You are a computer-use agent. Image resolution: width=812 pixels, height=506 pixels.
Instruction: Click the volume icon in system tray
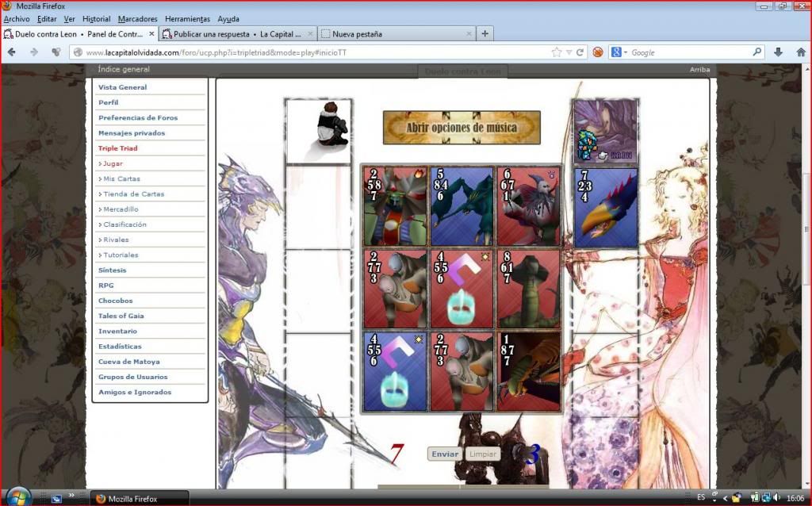[776, 498]
